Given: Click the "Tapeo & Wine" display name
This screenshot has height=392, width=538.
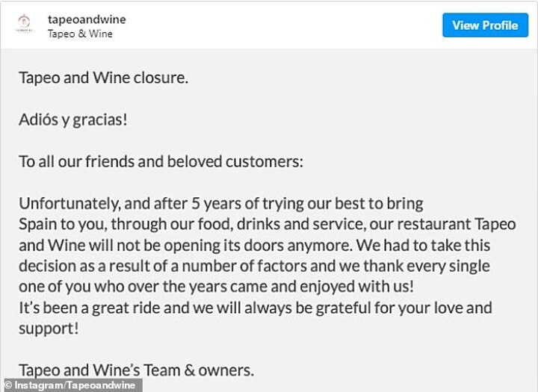Looking at the screenshot, I should [81, 34].
